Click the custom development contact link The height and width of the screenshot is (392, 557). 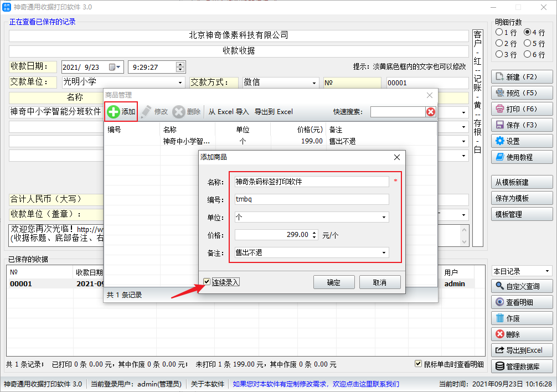point(316,384)
